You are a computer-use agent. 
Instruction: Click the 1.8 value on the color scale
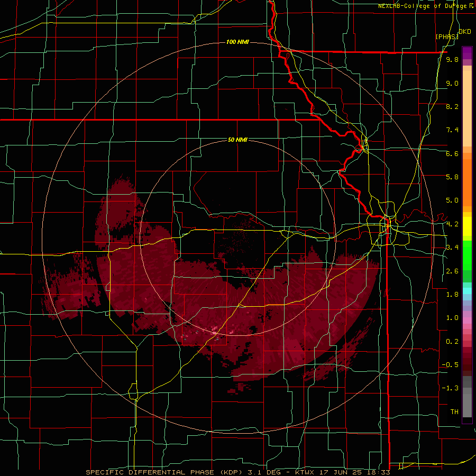pyautogui.click(x=452, y=295)
